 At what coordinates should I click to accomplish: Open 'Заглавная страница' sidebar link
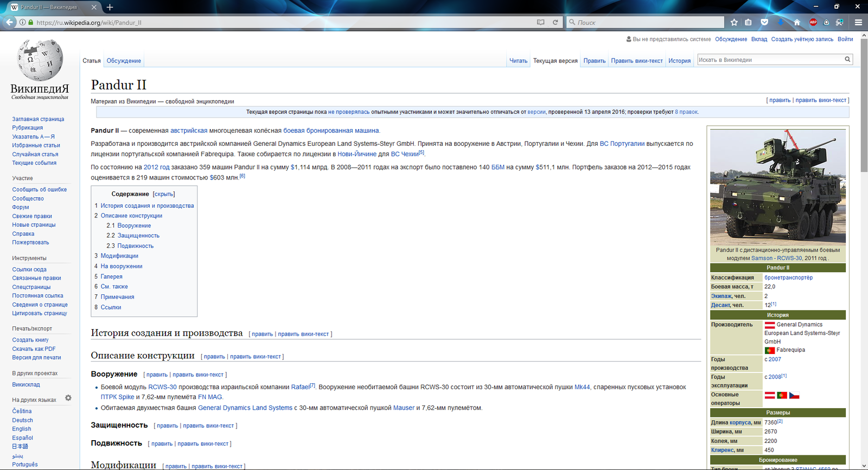[38, 119]
